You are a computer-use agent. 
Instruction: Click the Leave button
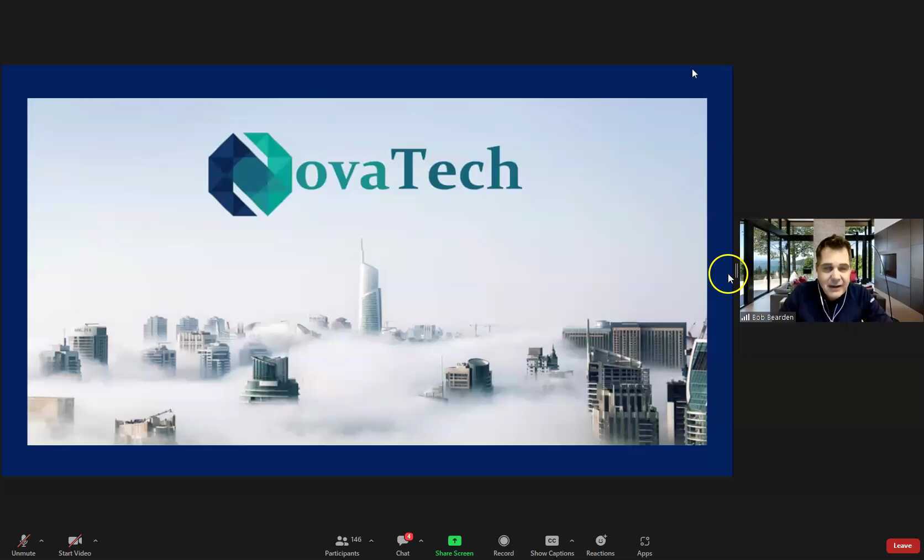click(x=902, y=545)
